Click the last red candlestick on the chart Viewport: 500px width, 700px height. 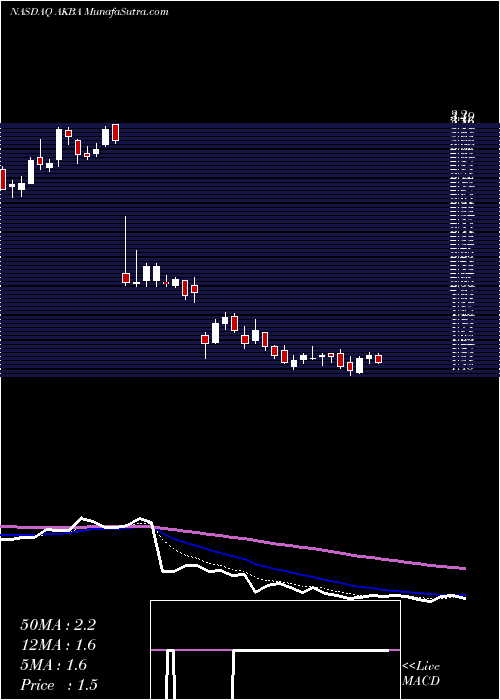[379, 358]
